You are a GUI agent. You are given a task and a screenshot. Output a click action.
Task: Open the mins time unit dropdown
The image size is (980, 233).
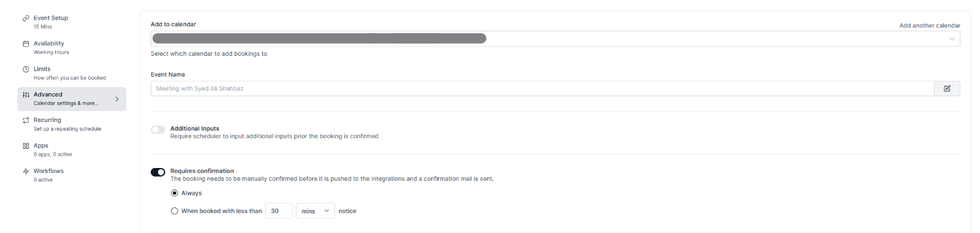315,211
